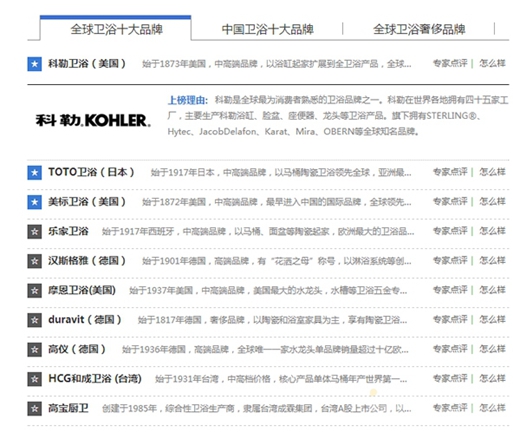Click 怎么样 in the 高仪 row

tap(492, 349)
